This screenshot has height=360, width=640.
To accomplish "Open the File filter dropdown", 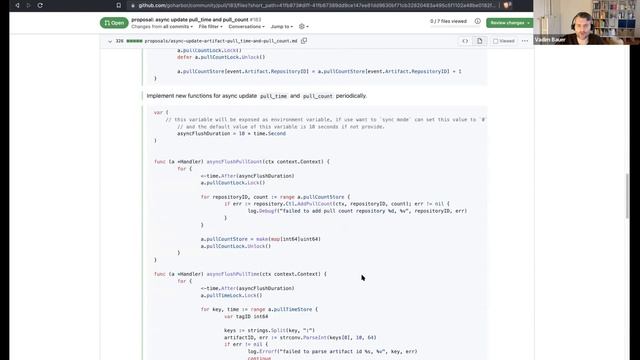I will coord(211,27).
